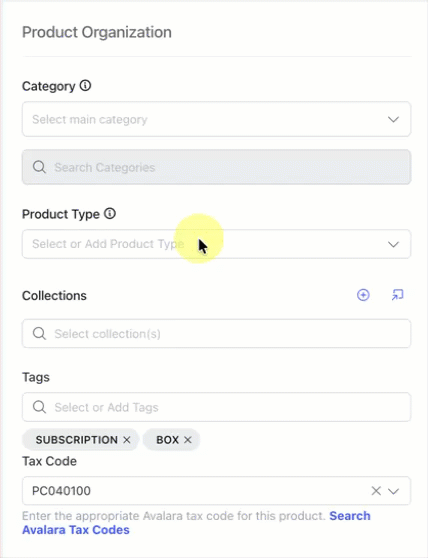Expand the main category dropdown arrow
The image size is (428, 558).
point(393,119)
